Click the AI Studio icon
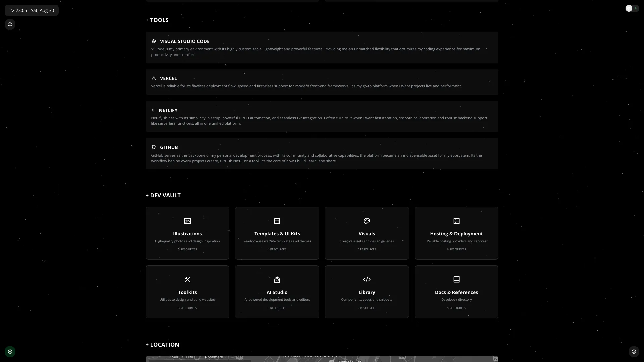Screen dimensions: 644x362 click(277, 279)
